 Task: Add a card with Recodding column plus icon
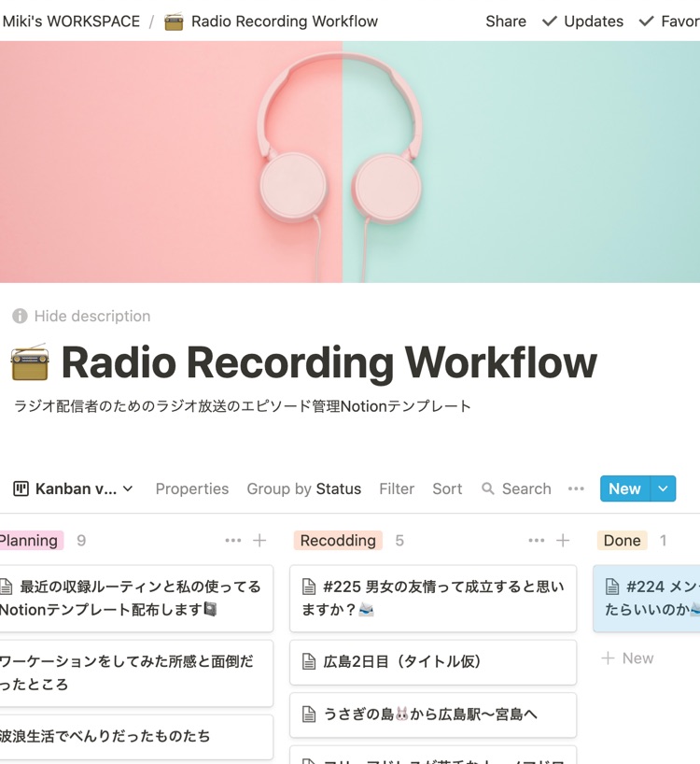[x=563, y=540]
